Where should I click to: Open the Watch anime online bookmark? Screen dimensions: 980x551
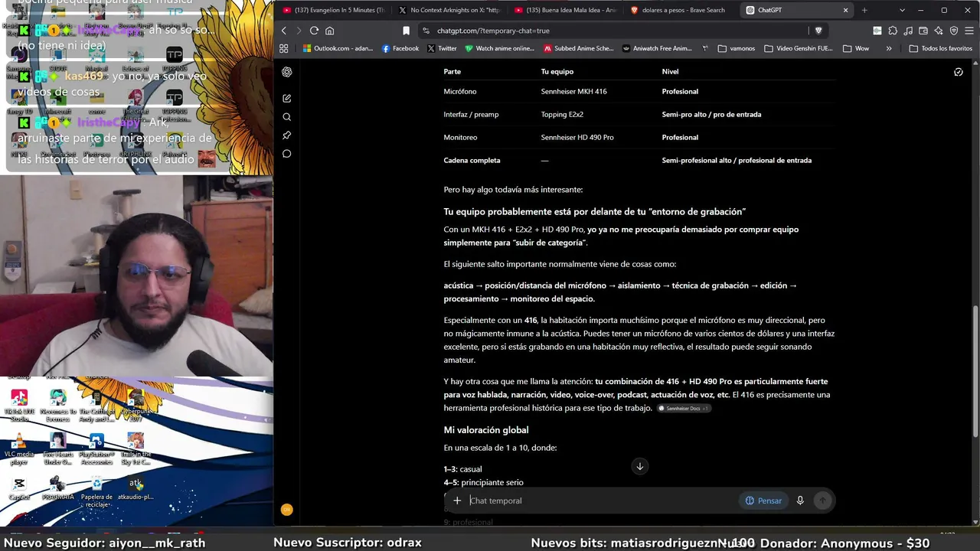499,48
